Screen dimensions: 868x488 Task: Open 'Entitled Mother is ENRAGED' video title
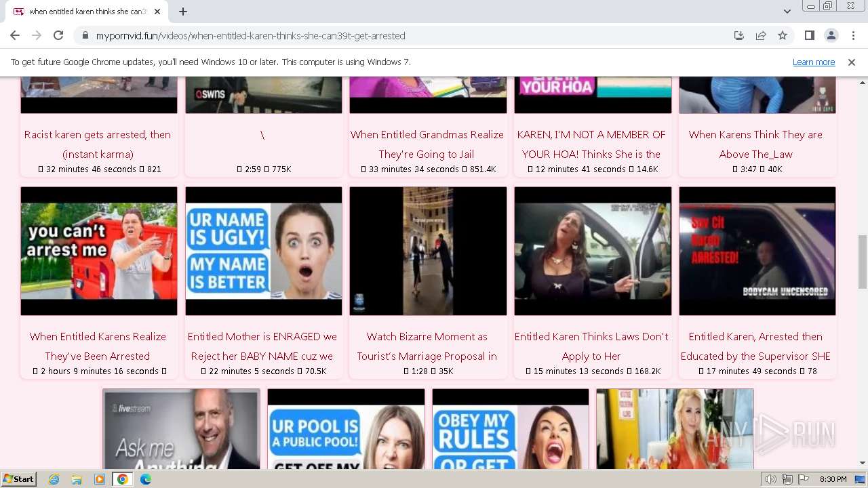tap(262, 346)
